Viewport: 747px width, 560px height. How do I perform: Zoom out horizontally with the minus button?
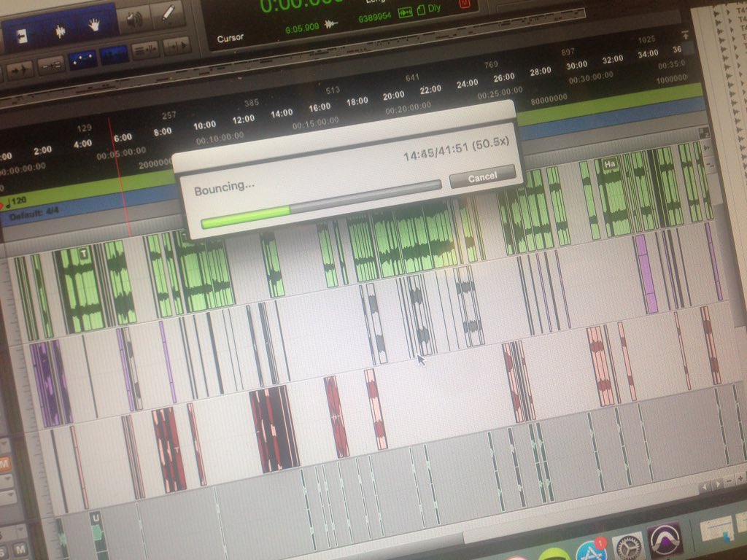[x=729, y=481]
